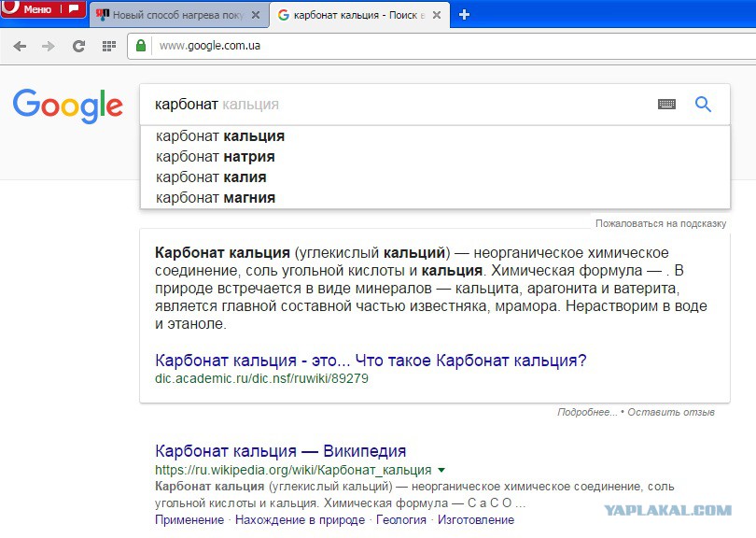Reload the current page
756x538 pixels.
coord(78,47)
